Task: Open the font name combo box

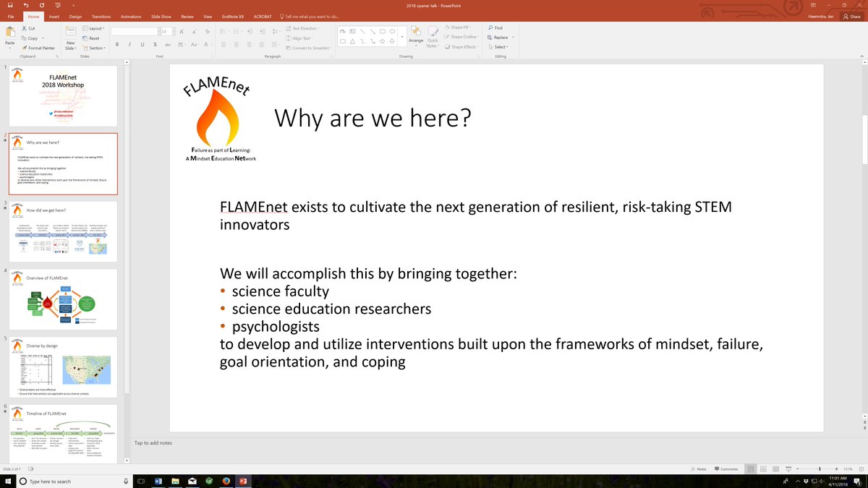Action: tap(135, 32)
